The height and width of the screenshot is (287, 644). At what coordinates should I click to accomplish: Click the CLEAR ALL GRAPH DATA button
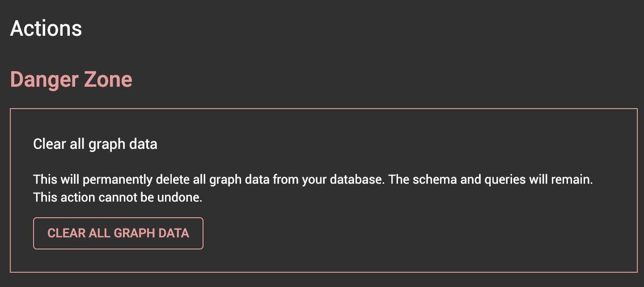coord(118,233)
